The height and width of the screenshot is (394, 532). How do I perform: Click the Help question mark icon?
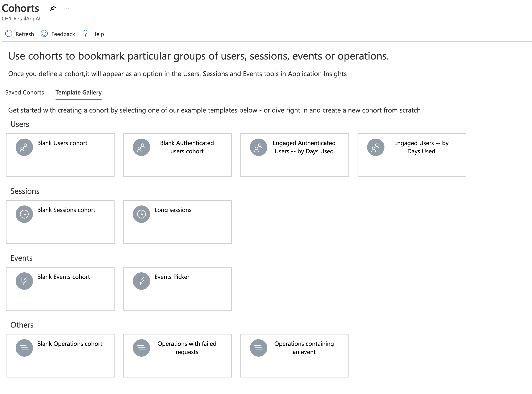(x=85, y=34)
